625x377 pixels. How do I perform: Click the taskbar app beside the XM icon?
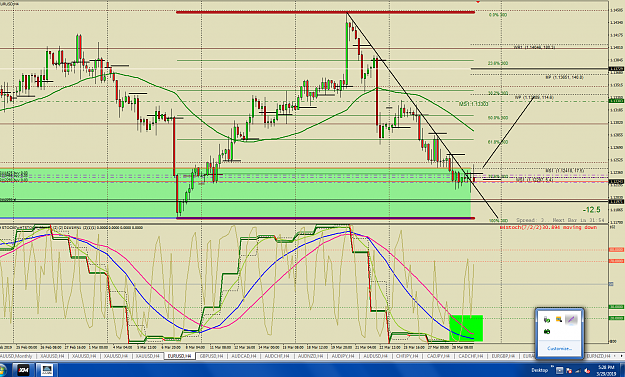coord(47,370)
